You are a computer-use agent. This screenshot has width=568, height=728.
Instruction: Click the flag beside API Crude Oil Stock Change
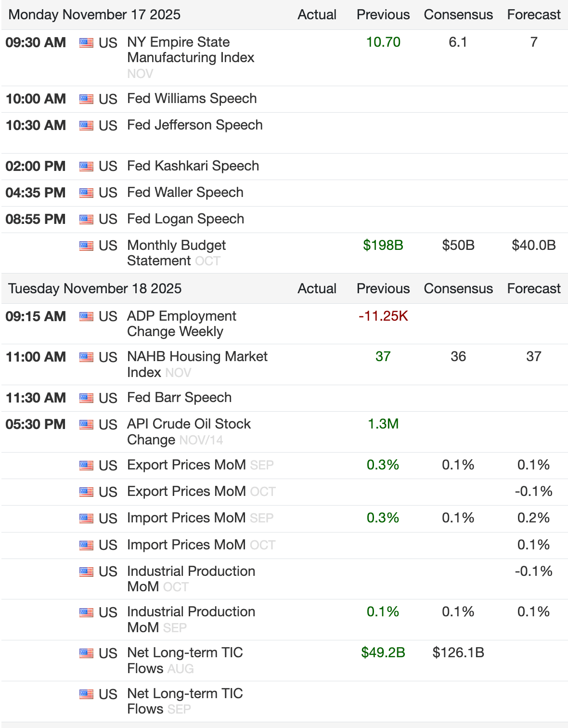[x=86, y=425]
